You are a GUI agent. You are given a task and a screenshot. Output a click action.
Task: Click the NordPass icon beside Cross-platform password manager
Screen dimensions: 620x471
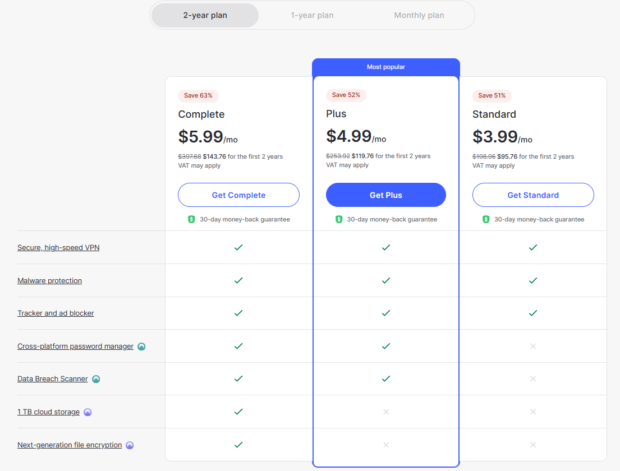142,346
